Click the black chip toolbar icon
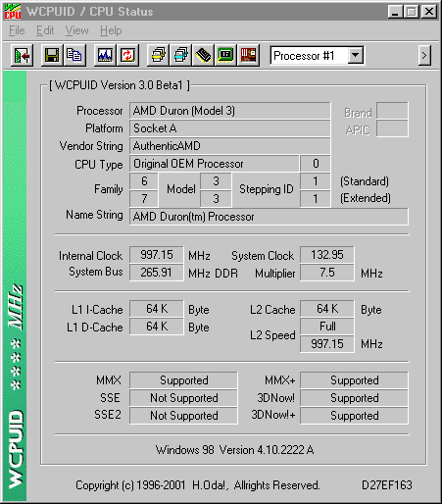 (203, 55)
